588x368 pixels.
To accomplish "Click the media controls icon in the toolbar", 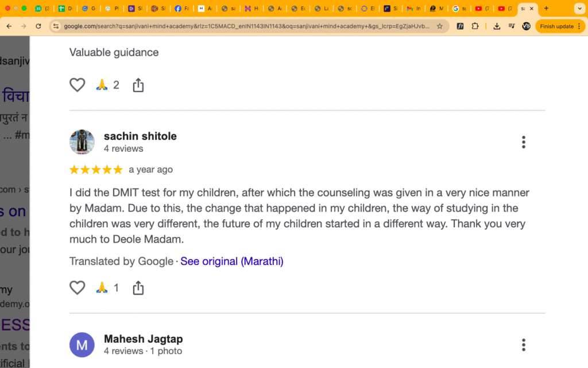I will (511, 26).
